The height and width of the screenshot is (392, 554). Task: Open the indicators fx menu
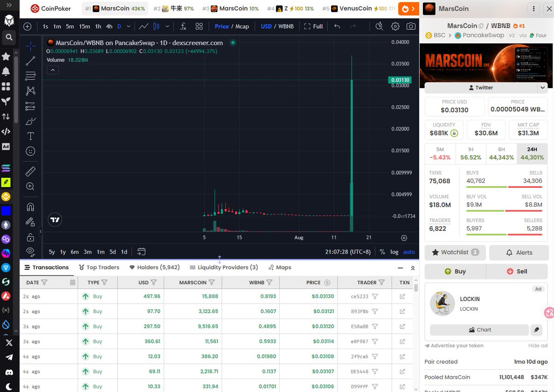[x=183, y=26]
